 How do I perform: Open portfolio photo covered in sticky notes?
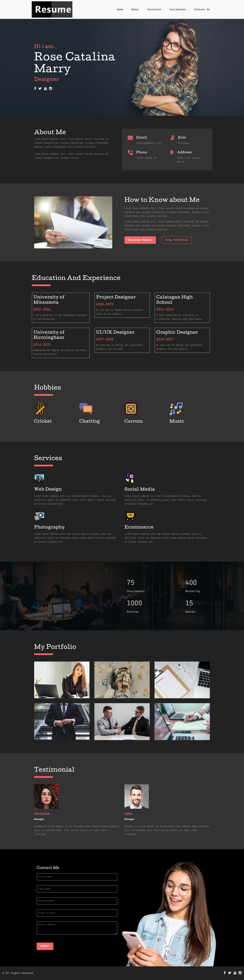coord(122,680)
